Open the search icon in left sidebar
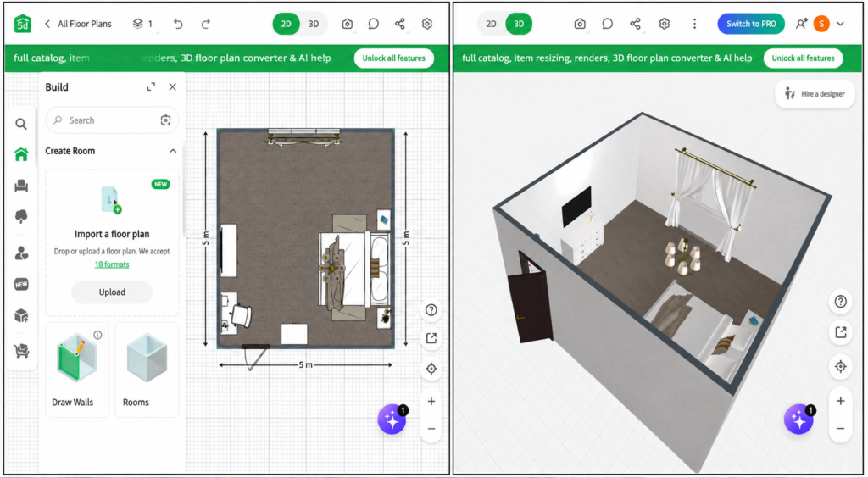868x478 pixels. coord(21,124)
